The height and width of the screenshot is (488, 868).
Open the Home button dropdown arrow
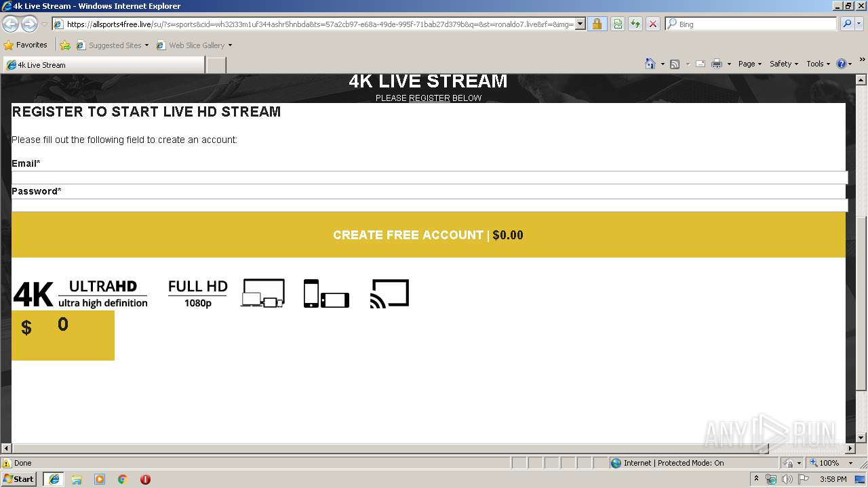[x=663, y=64]
